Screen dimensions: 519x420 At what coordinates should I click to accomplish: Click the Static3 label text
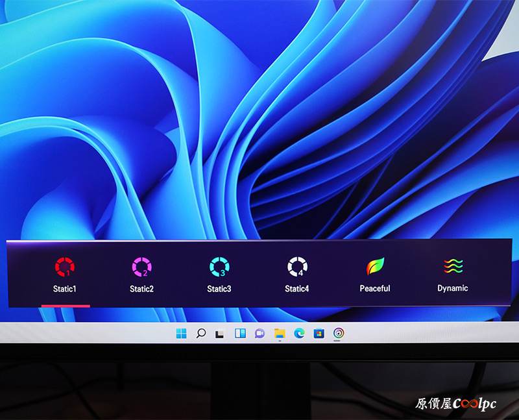click(219, 289)
